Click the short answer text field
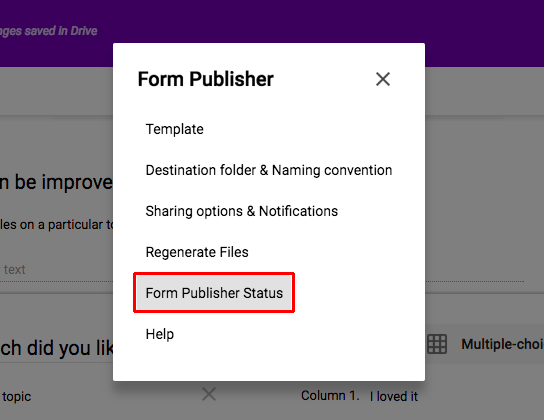 (56, 269)
